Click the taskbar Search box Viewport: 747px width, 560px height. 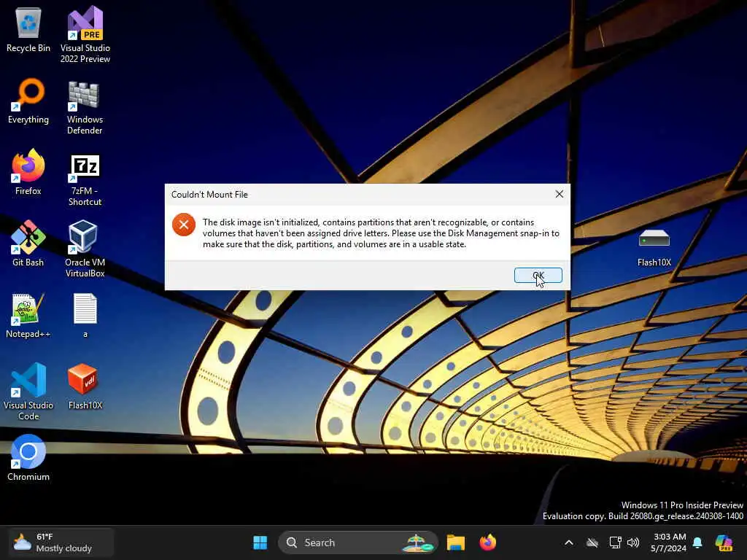pos(357,542)
